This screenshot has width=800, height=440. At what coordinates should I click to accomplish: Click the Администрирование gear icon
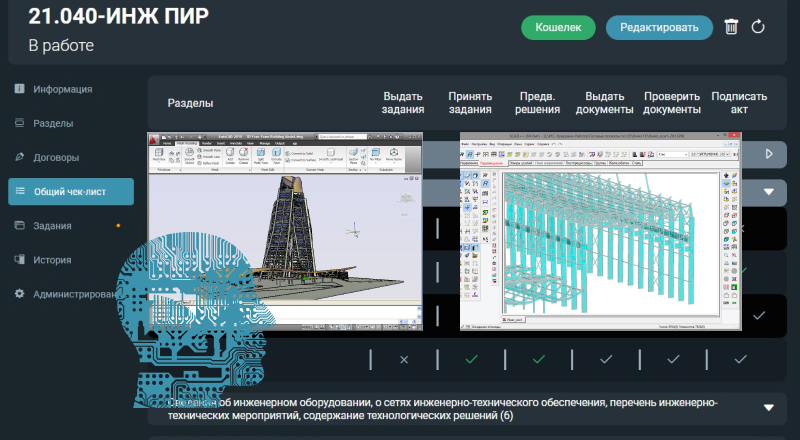tap(19, 294)
